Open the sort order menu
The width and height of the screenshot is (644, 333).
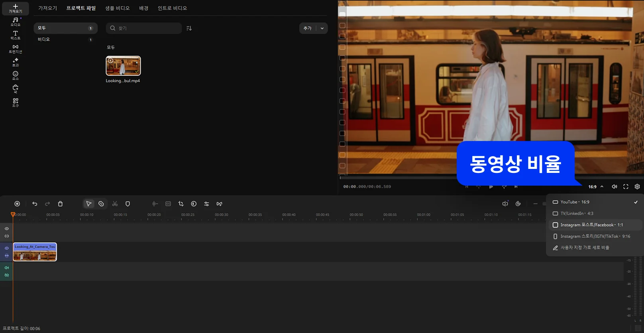189,28
